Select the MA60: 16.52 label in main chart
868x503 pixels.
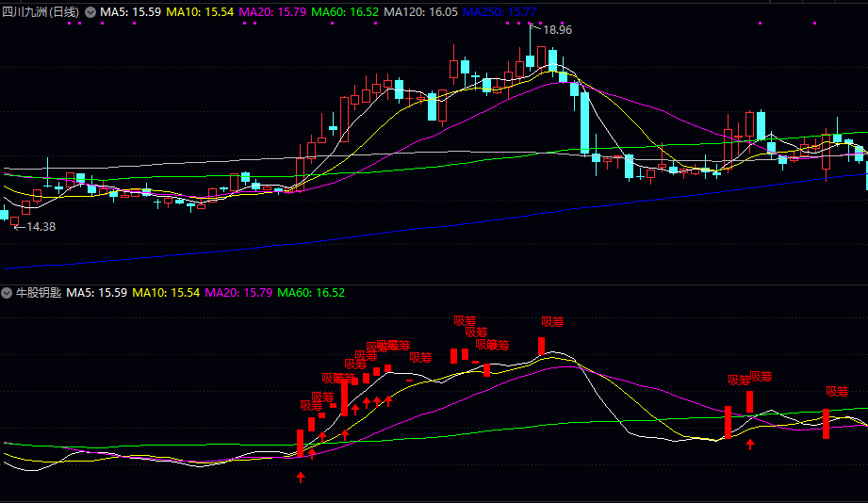pyautogui.click(x=345, y=11)
